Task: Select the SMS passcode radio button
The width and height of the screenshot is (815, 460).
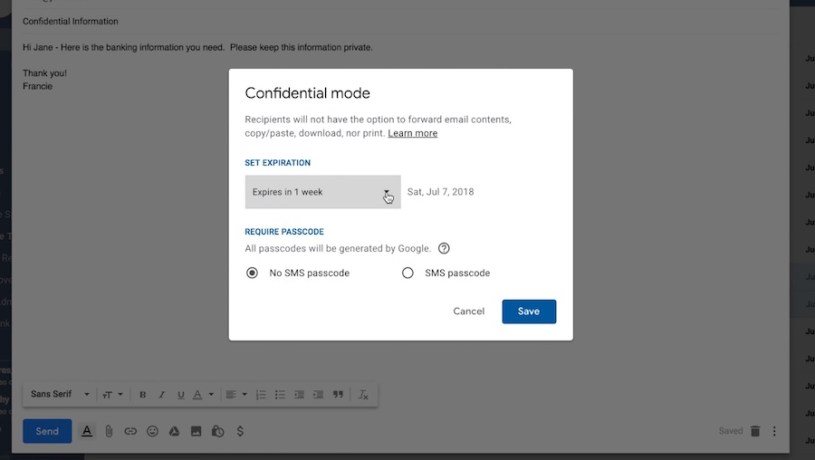Action: [x=408, y=273]
